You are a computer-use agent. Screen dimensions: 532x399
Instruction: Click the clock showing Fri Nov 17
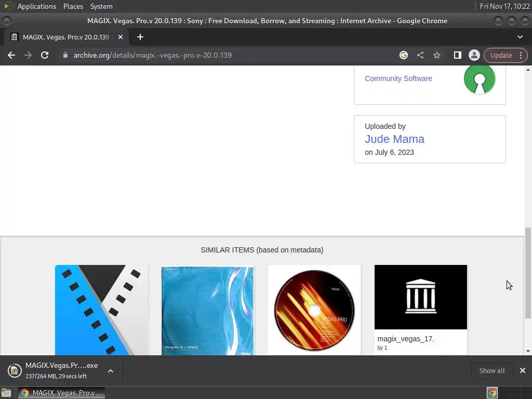pos(504,6)
